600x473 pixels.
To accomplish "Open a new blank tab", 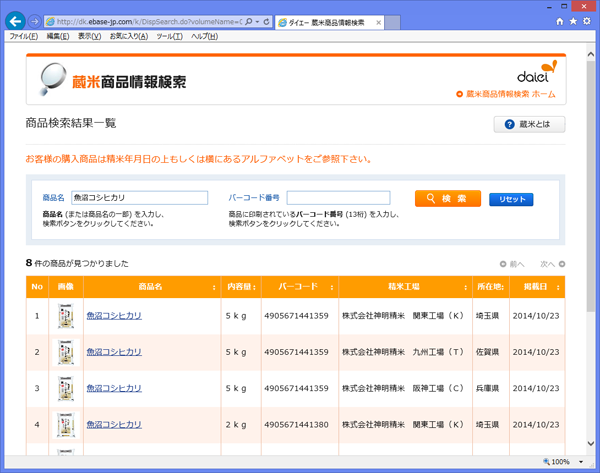I will [x=392, y=23].
